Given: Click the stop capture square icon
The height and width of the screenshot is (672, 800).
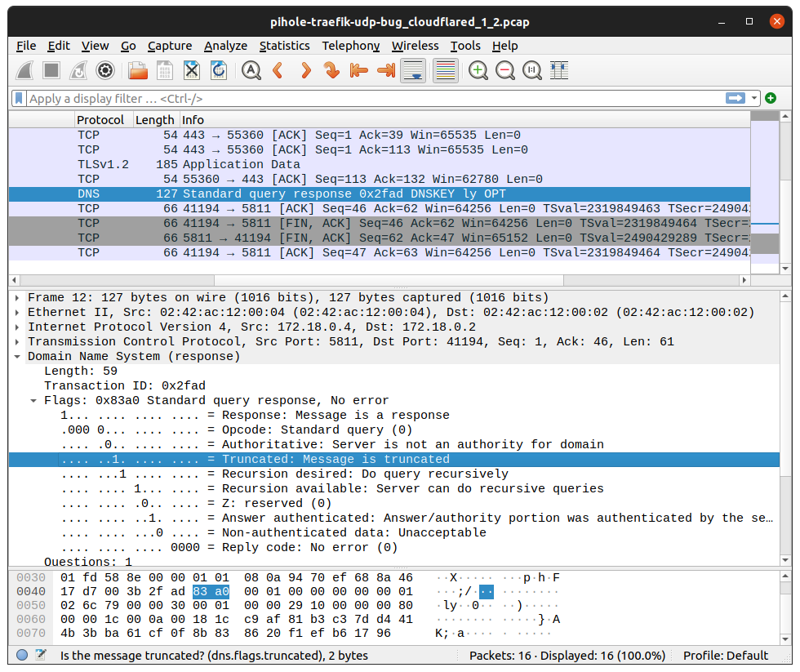Looking at the screenshot, I should (51, 70).
